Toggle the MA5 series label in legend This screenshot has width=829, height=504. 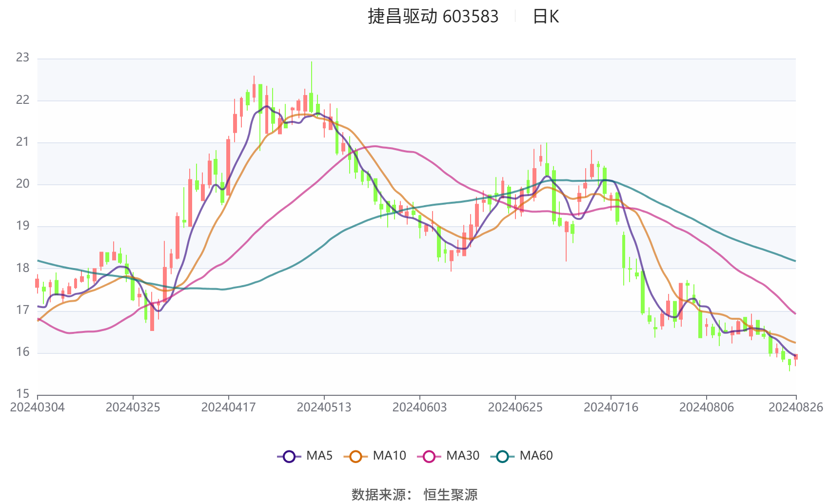pos(319,456)
